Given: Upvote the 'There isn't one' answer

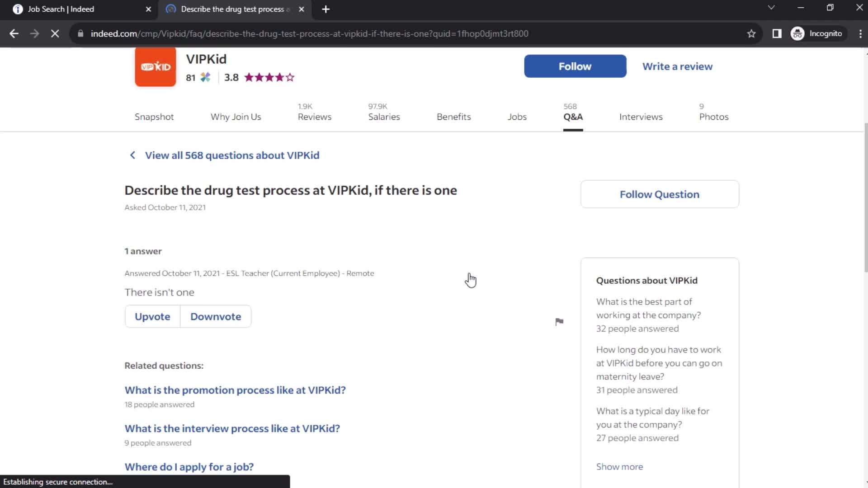Looking at the screenshot, I should (152, 316).
